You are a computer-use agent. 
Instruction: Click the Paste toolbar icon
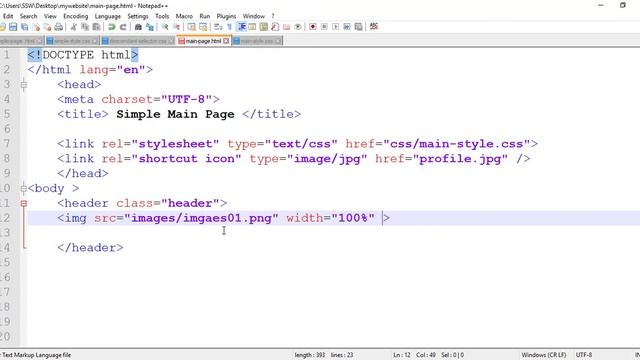pyautogui.click(x=96, y=27)
